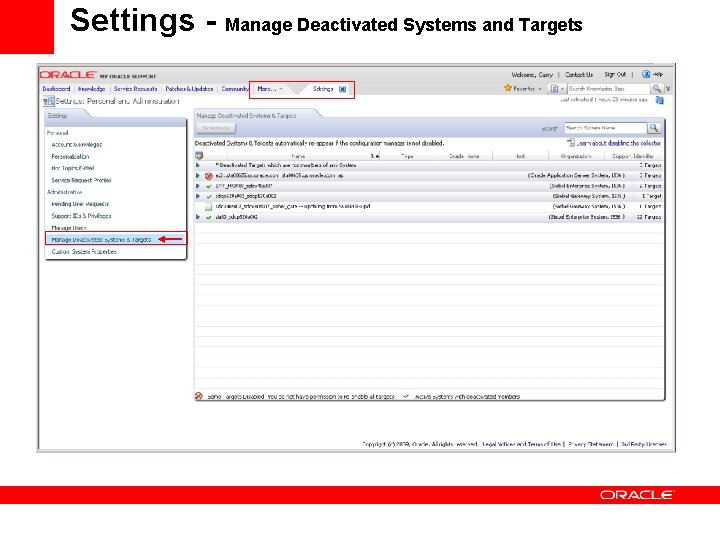Go to the Community tab

(x=235, y=89)
